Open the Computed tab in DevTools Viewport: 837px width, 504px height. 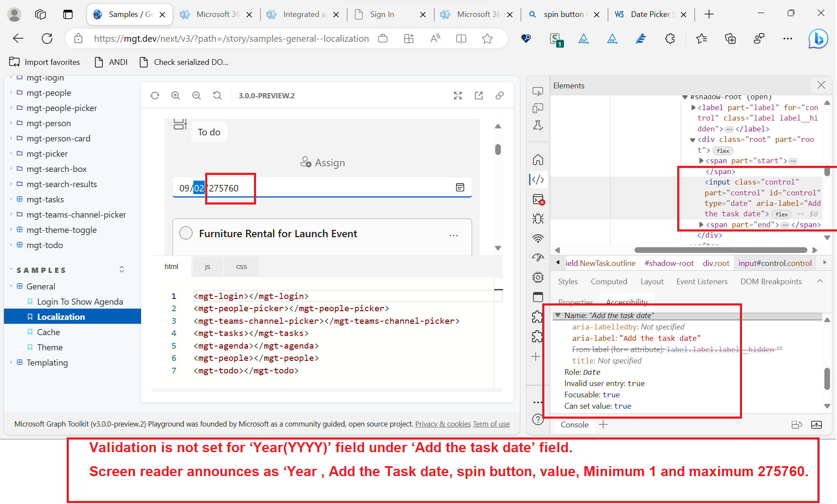pos(609,281)
